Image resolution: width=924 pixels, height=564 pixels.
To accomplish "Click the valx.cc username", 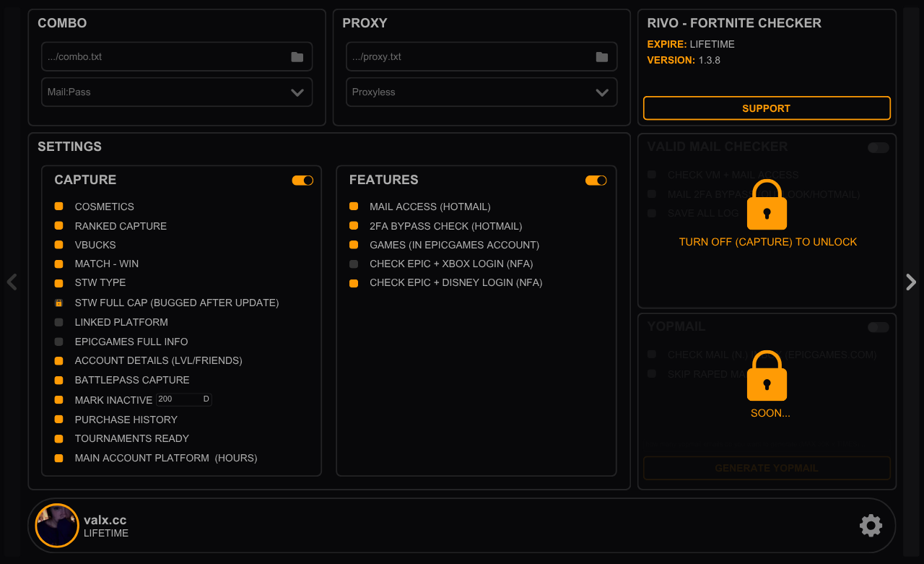I will [105, 520].
